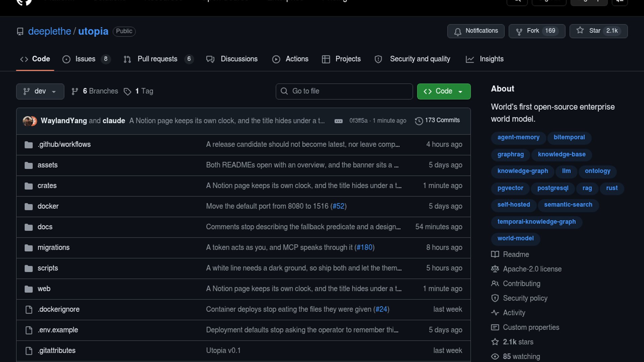Open the Insights tab
This screenshot has width=644, height=362.
pyautogui.click(x=485, y=59)
